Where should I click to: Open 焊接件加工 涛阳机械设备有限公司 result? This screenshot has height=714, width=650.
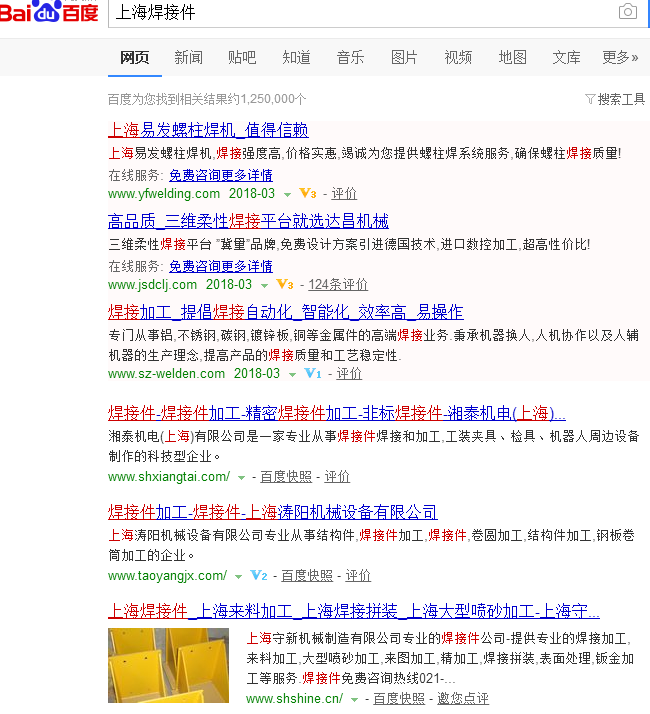272,512
